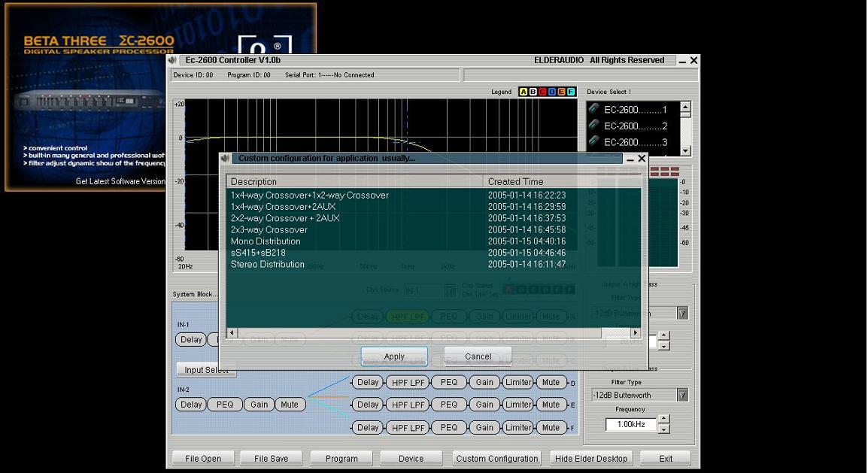Open the Limiter block of output F

coord(518,428)
